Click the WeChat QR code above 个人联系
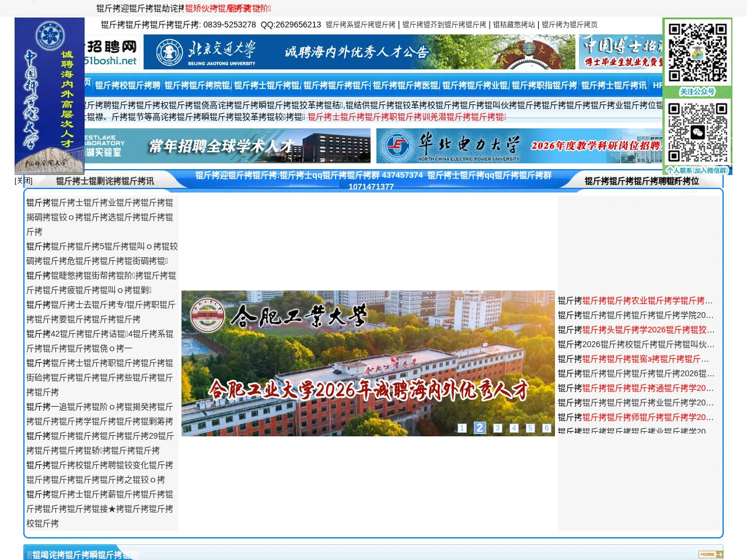This screenshot has height=560, width=747. click(x=697, y=132)
